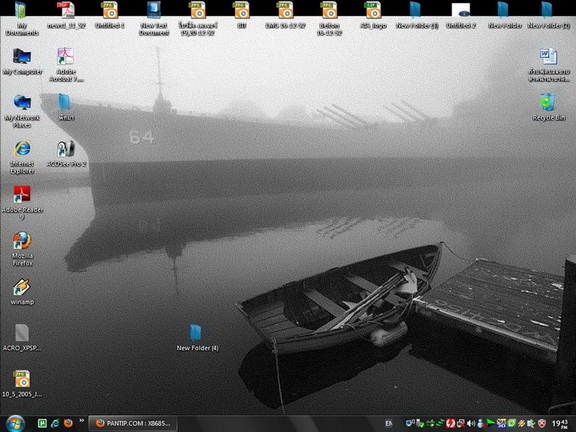Expand hidden quick launch items chevron
The height and width of the screenshot is (432, 576).
81,421
